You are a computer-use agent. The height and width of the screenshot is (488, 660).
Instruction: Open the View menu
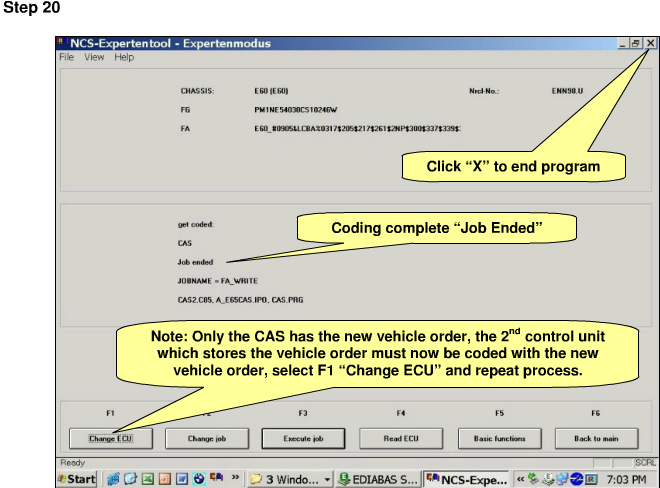point(94,57)
